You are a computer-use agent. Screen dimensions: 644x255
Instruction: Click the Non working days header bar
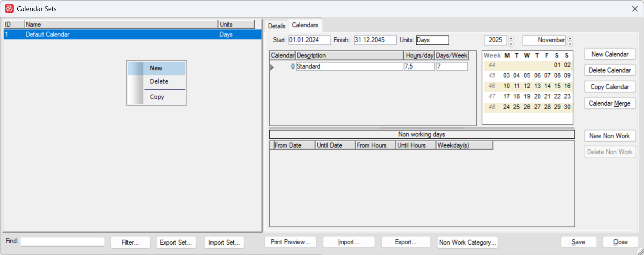[x=422, y=134]
